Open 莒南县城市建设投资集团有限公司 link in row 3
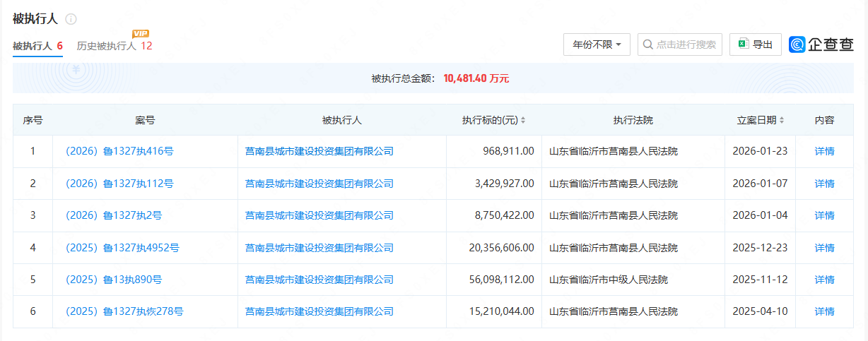 point(319,215)
